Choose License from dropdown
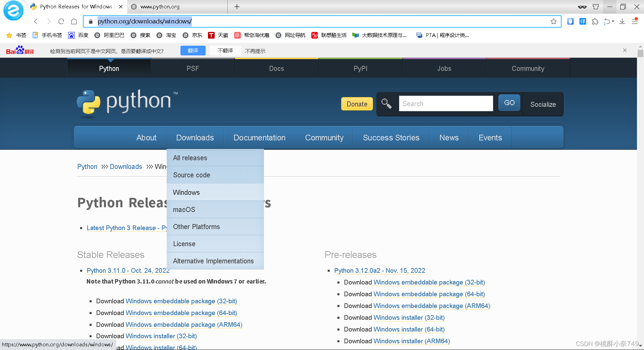The image size is (644, 350). click(x=215, y=244)
